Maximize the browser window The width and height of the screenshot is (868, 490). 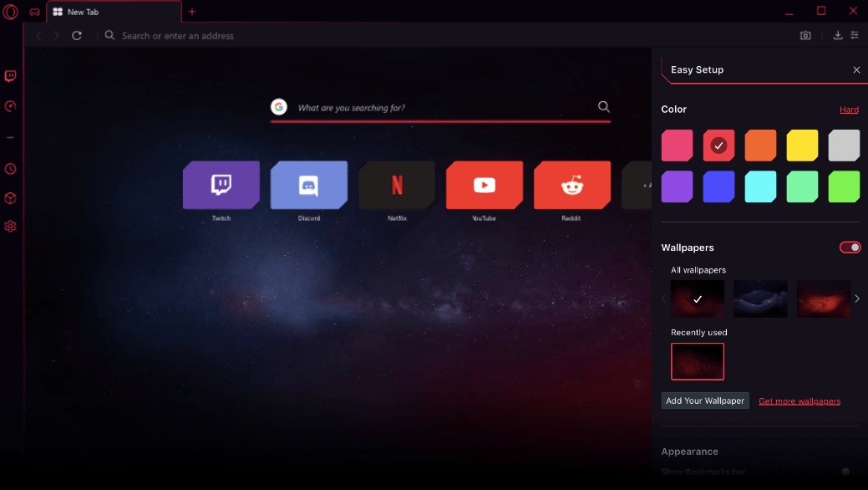(x=821, y=11)
